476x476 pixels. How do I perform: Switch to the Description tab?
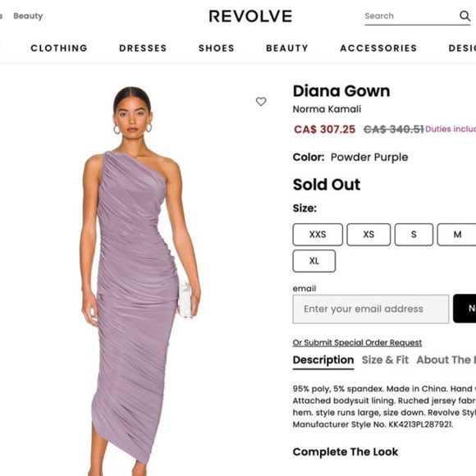coord(323,360)
